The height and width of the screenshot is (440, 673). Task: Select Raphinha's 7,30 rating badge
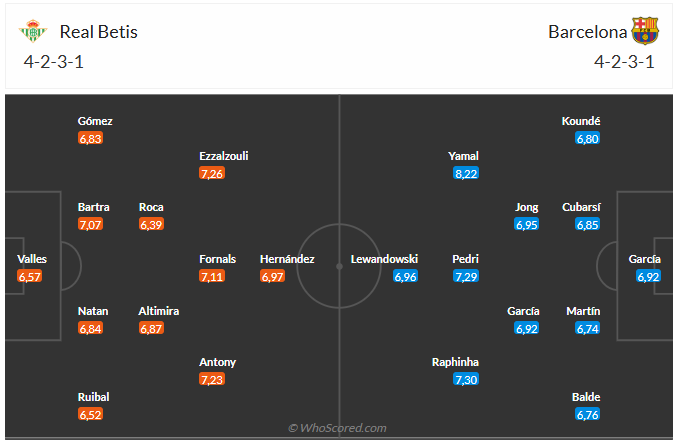tap(466, 379)
